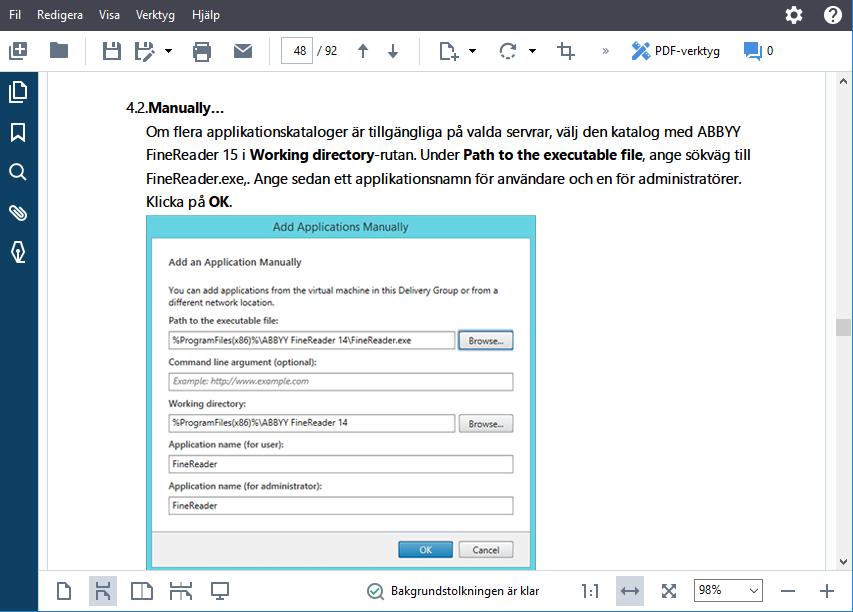Screen dimensions: 853x612
Task: Open PDF-verktyg tools
Action: point(675,51)
